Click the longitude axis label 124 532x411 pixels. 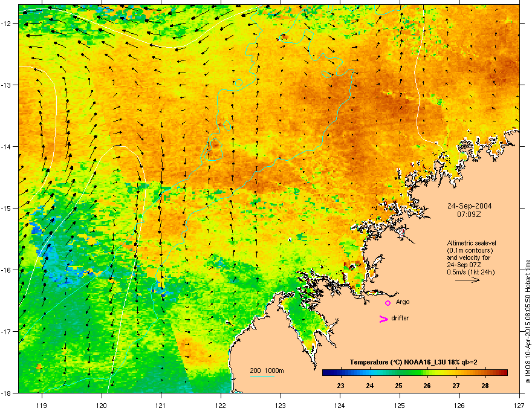click(340, 405)
